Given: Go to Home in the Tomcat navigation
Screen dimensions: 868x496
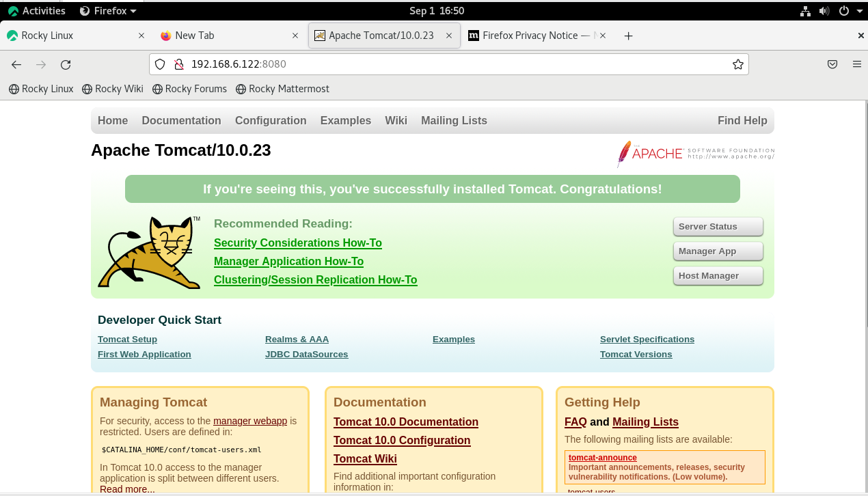Looking at the screenshot, I should click(x=113, y=120).
